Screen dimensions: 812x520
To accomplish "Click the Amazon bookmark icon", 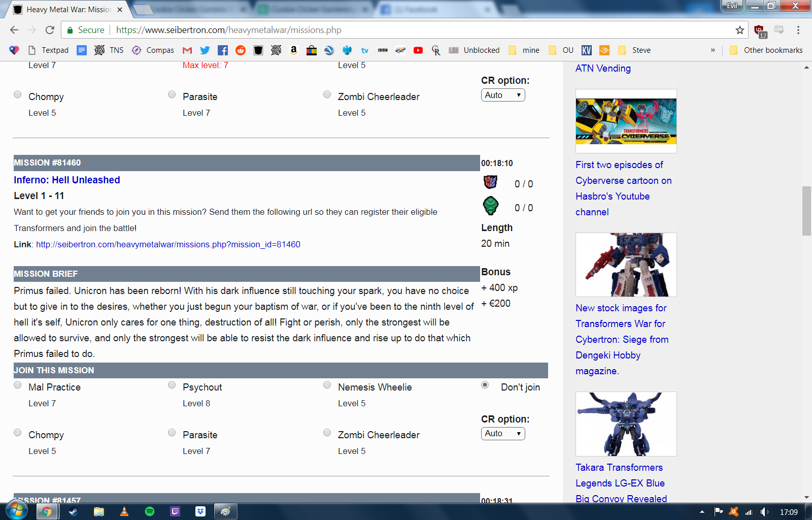I will click(x=293, y=50).
